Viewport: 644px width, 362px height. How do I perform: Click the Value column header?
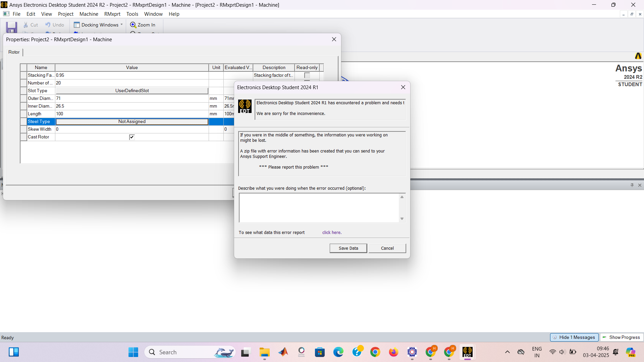tap(132, 68)
